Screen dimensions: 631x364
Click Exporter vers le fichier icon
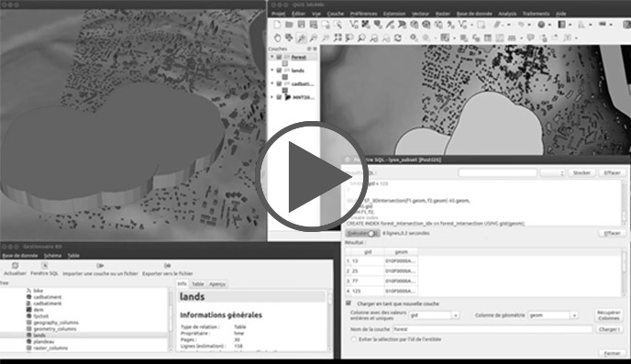(x=168, y=266)
